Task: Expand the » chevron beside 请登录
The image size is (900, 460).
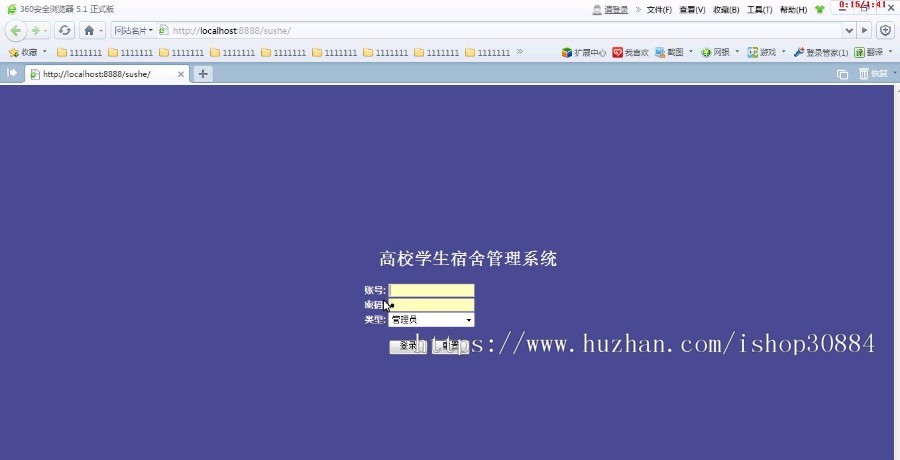Action: tap(638, 9)
